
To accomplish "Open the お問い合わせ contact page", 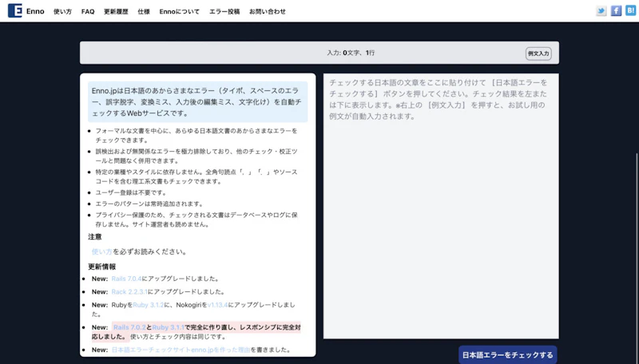I will (x=266, y=12).
